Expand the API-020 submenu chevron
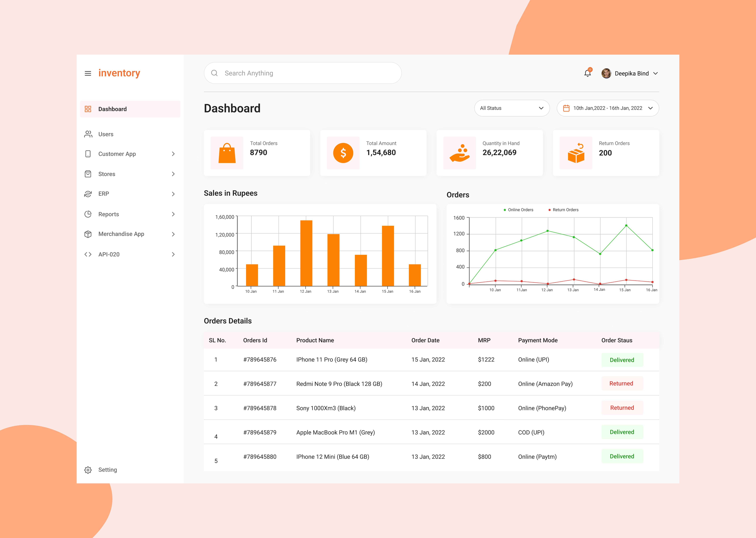 173,254
